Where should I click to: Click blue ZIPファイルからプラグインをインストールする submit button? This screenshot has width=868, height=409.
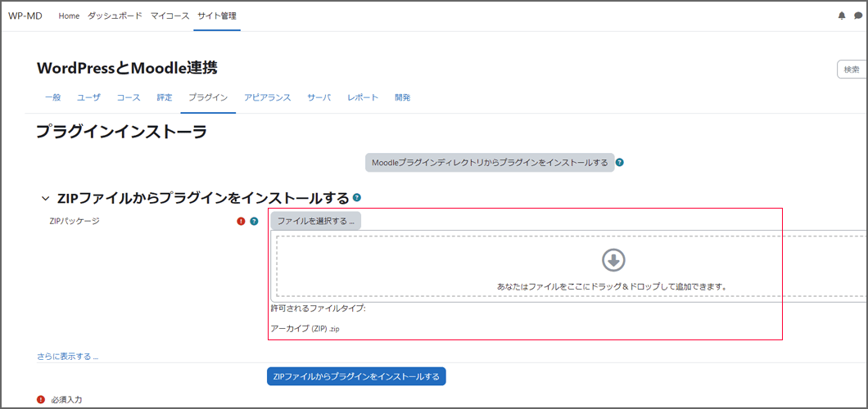[356, 376]
